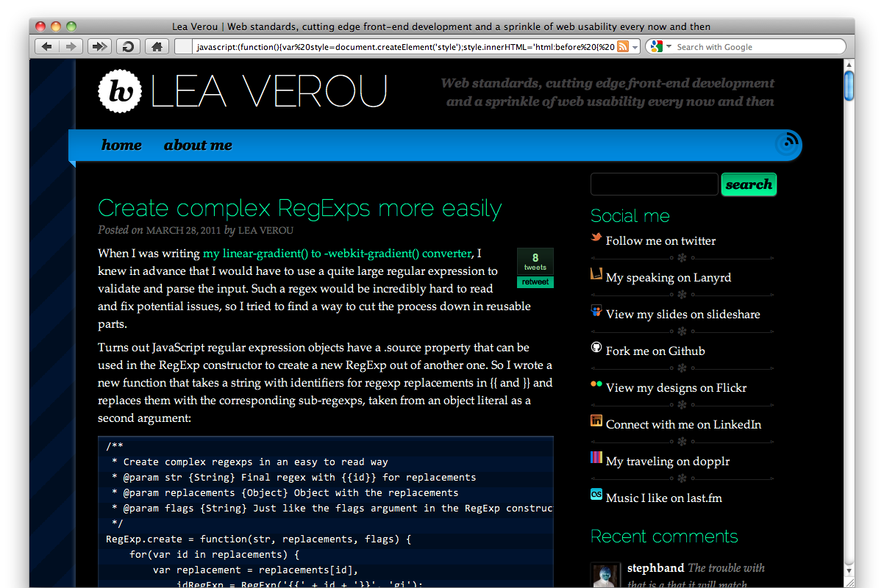
Task: Open the 'about me' navigation item
Action: click(198, 146)
